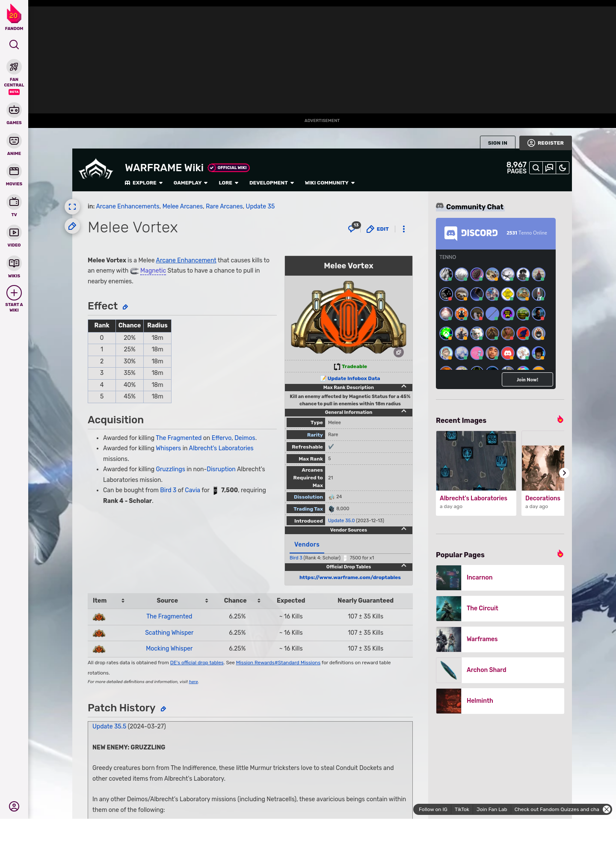The width and height of the screenshot is (616, 856).
Task: Search the wiki via header magnifier
Action: pyautogui.click(x=536, y=168)
